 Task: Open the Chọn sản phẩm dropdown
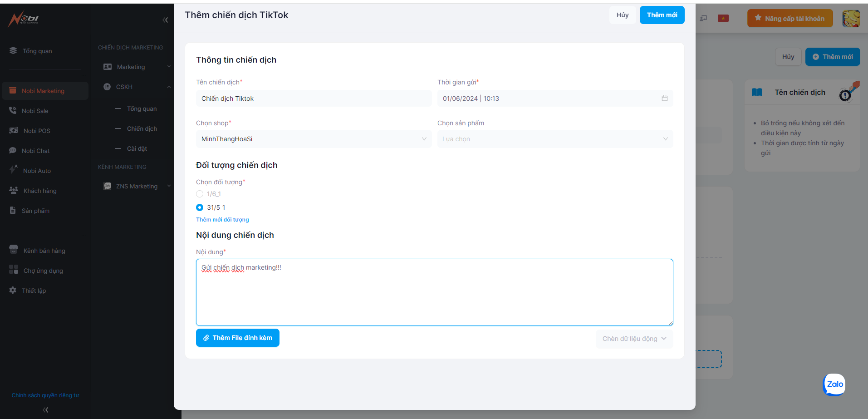(x=554, y=139)
